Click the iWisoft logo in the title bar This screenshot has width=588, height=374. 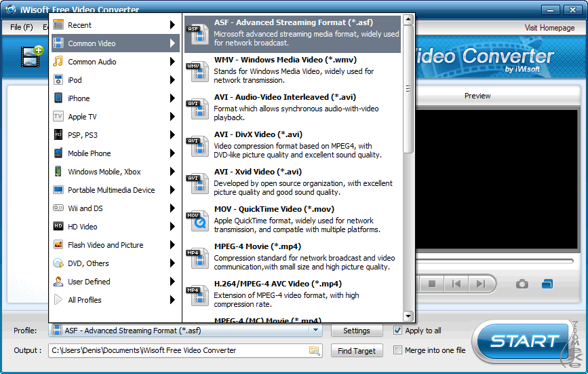click(10, 10)
